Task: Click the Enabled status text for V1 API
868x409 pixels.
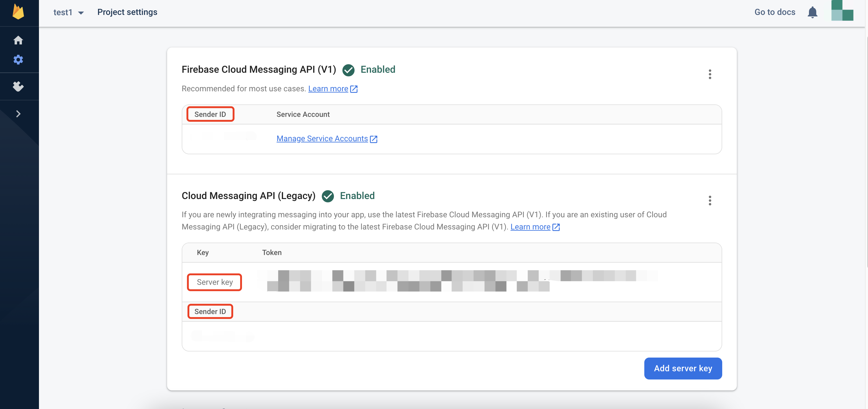Action: coord(378,69)
